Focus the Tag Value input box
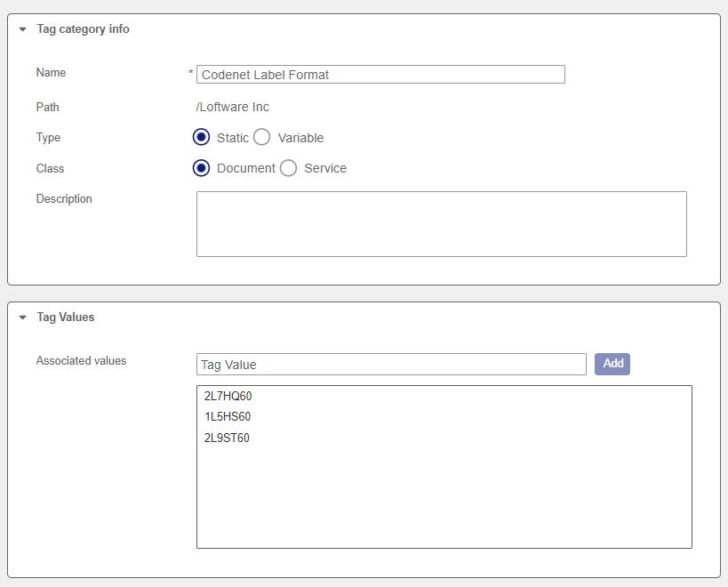 tap(391, 364)
